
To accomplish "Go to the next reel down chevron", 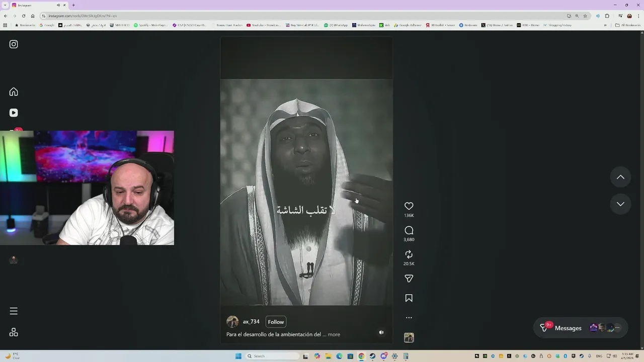I will click(x=620, y=204).
